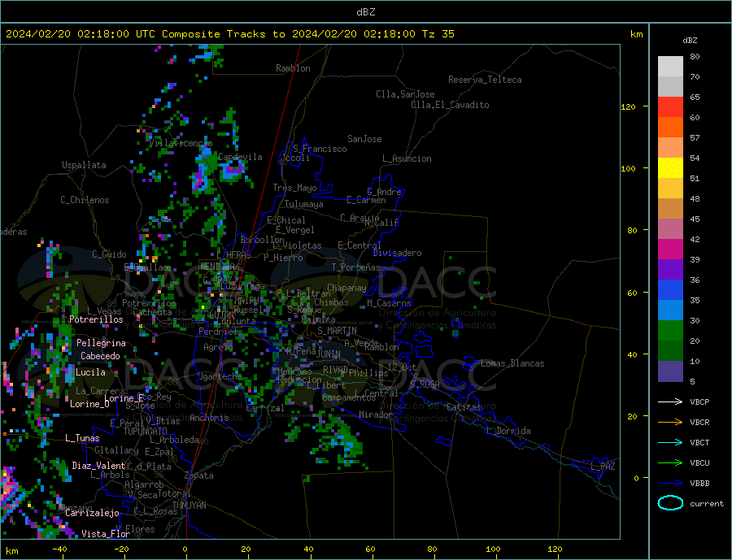The width and height of the screenshot is (732, 560).
Task: Click the Carrizalejo label
Action: click(x=92, y=514)
